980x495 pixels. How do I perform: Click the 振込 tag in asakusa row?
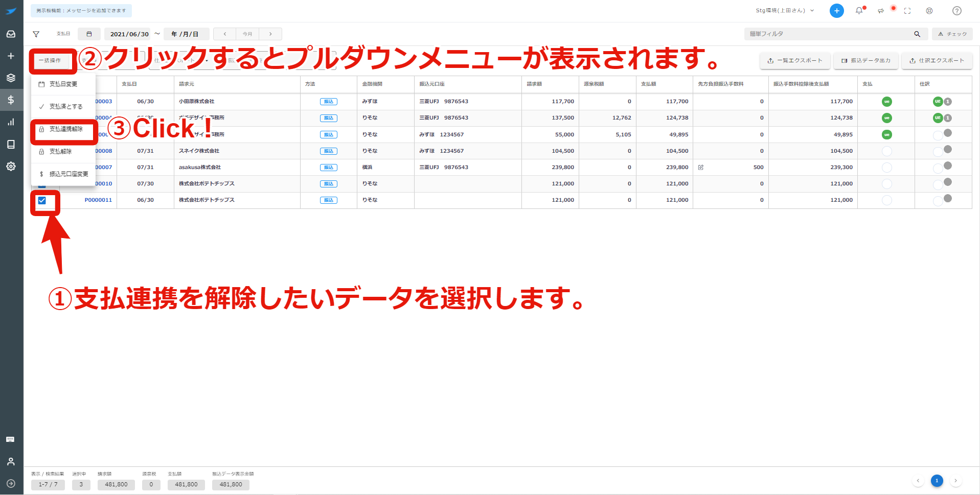(x=329, y=168)
